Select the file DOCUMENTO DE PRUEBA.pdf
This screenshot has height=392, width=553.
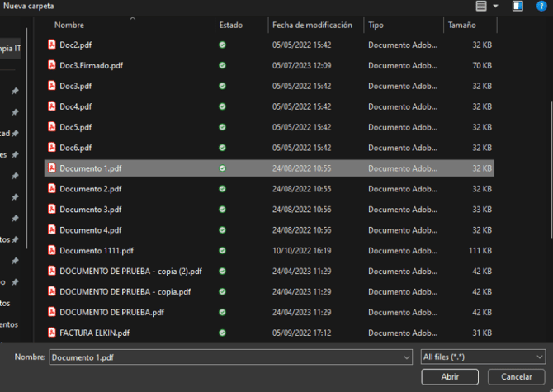[111, 312]
